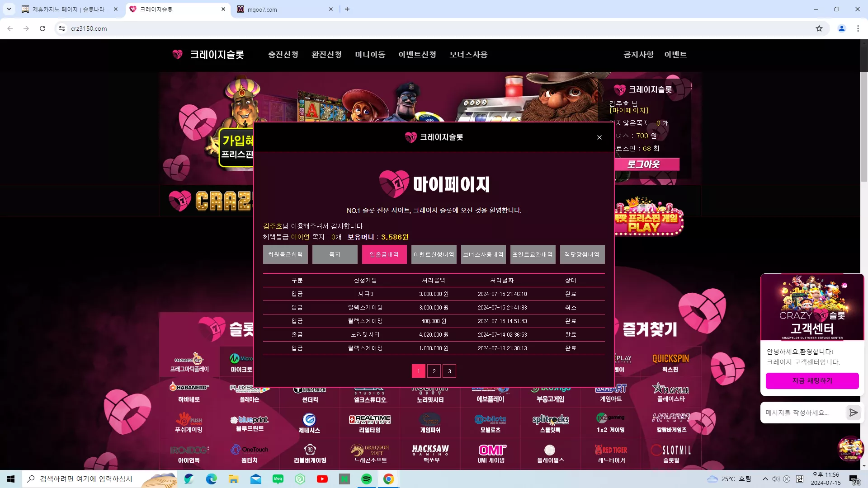Open a new browser tab

click(347, 9)
